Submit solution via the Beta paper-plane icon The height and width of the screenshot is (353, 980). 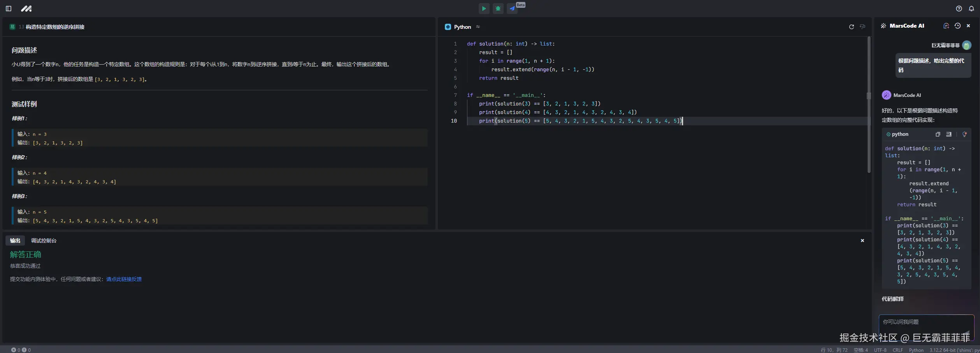click(512, 9)
